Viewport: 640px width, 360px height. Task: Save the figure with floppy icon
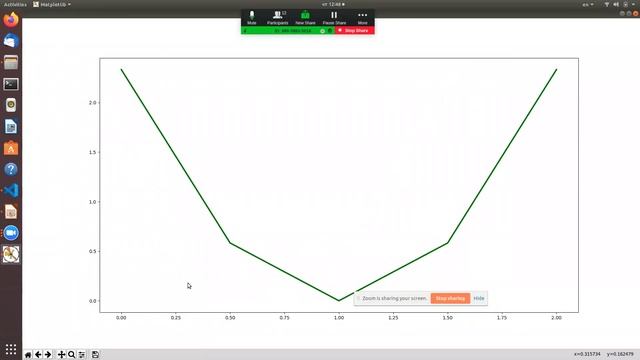point(95,355)
